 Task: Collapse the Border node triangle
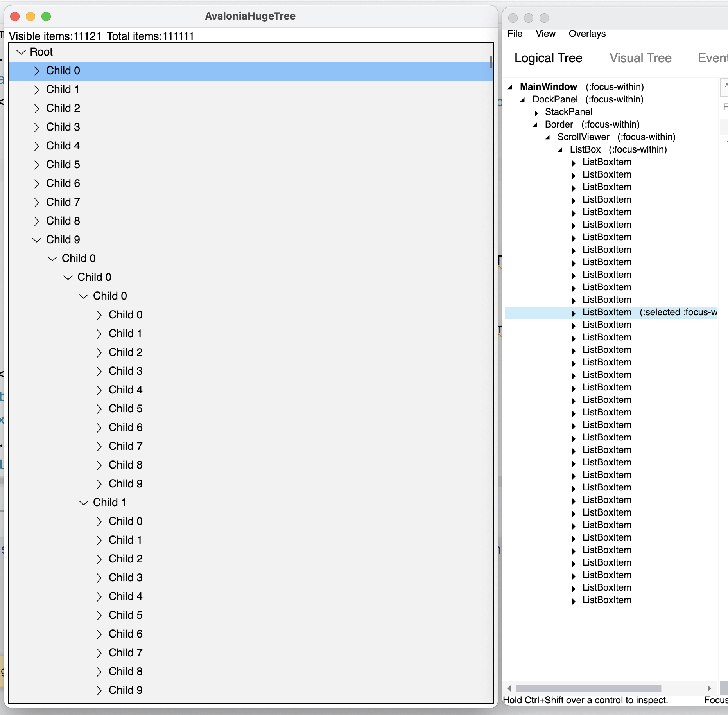point(535,125)
